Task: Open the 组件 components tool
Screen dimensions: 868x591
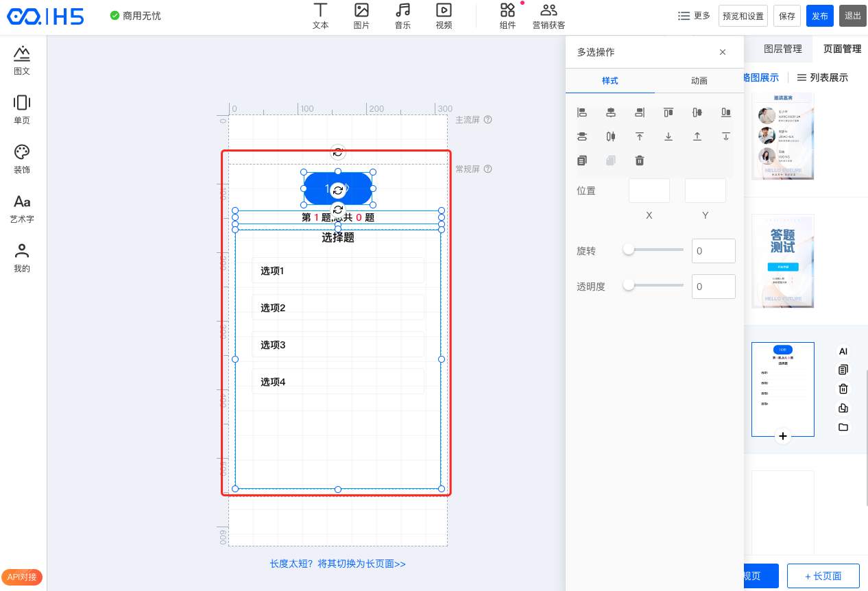Action: (507, 16)
